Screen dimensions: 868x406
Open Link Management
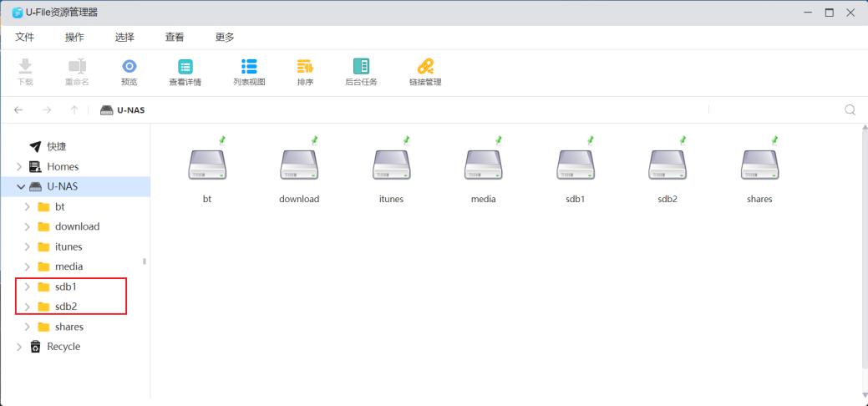[x=425, y=67]
